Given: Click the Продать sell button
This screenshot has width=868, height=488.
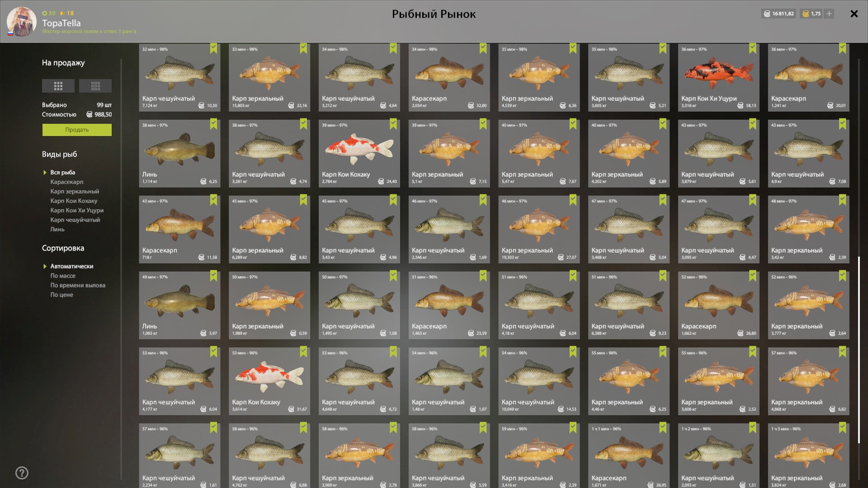Looking at the screenshot, I should (77, 130).
